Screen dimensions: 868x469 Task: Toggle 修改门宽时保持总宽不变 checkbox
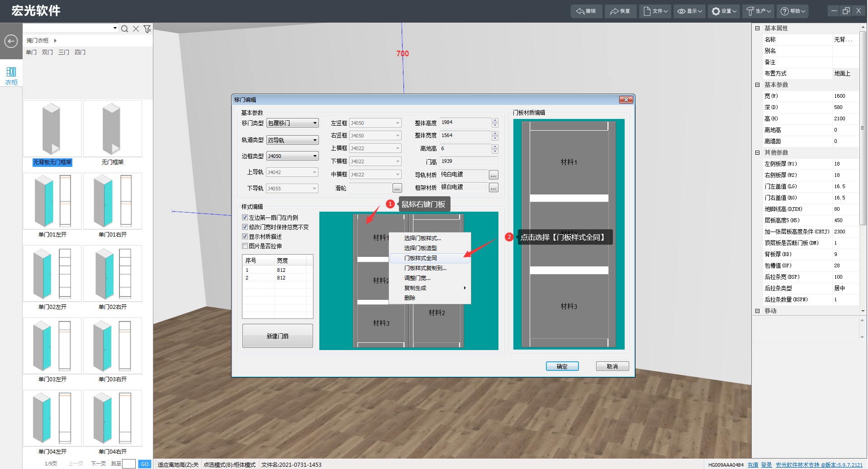[245, 227]
